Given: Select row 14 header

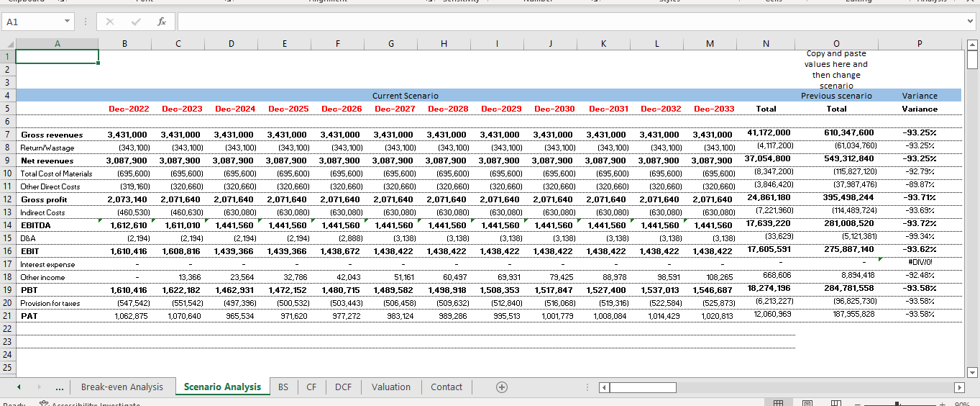Looking at the screenshot, I should pos(8,225).
